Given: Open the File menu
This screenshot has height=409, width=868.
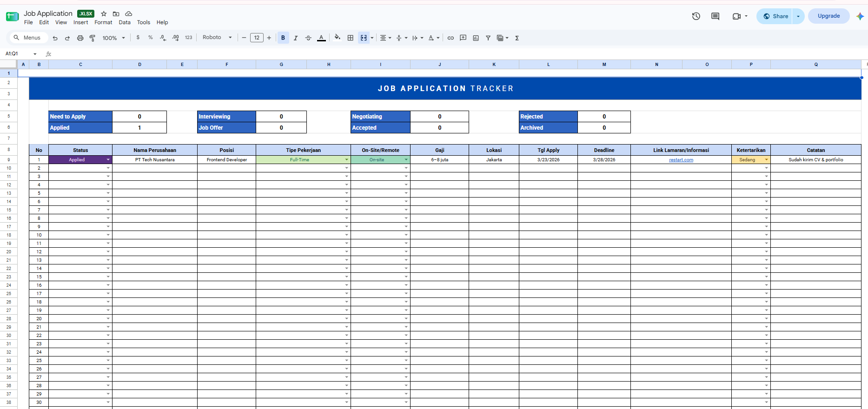Looking at the screenshot, I should click(28, 22).
